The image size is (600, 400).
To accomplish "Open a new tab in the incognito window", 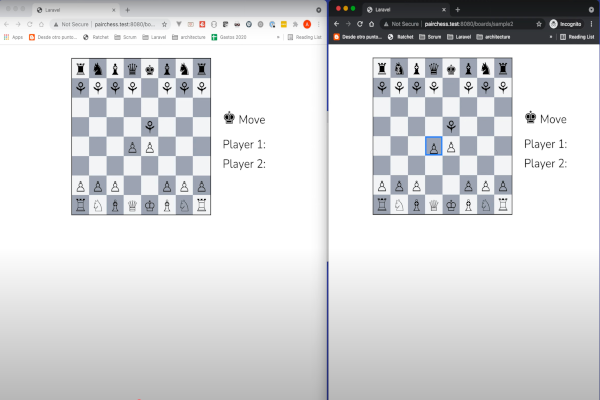I will pyautogui.click(x=458, y=10).
